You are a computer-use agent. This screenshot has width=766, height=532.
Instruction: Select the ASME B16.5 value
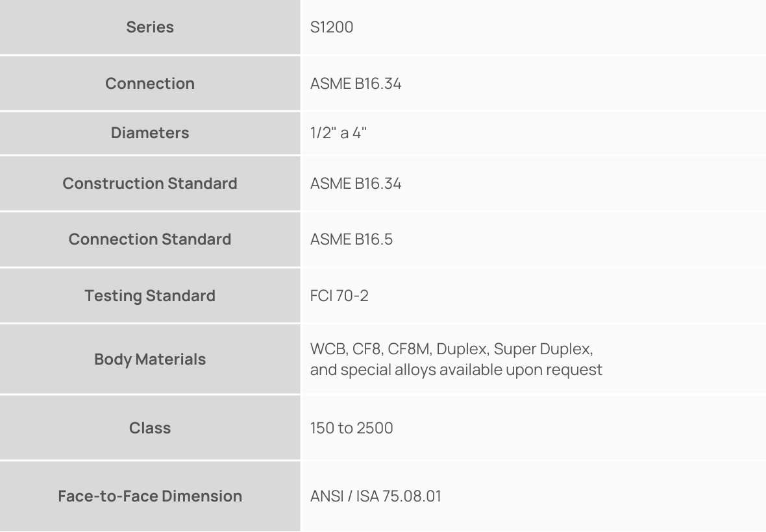pos(351,239)
